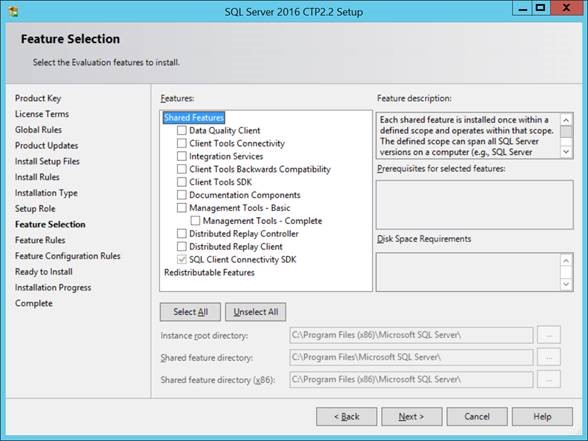The image size is (588, 441).
Task: Proceed with the Next button
Action: point(412,417)
